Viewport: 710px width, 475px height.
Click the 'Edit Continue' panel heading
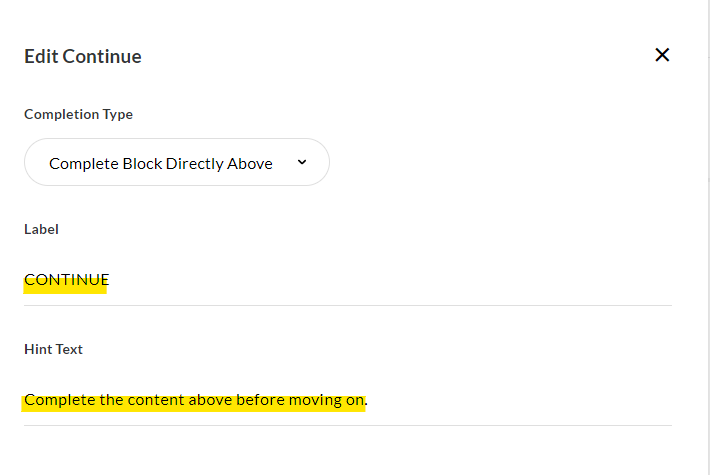tap(83, 56)
